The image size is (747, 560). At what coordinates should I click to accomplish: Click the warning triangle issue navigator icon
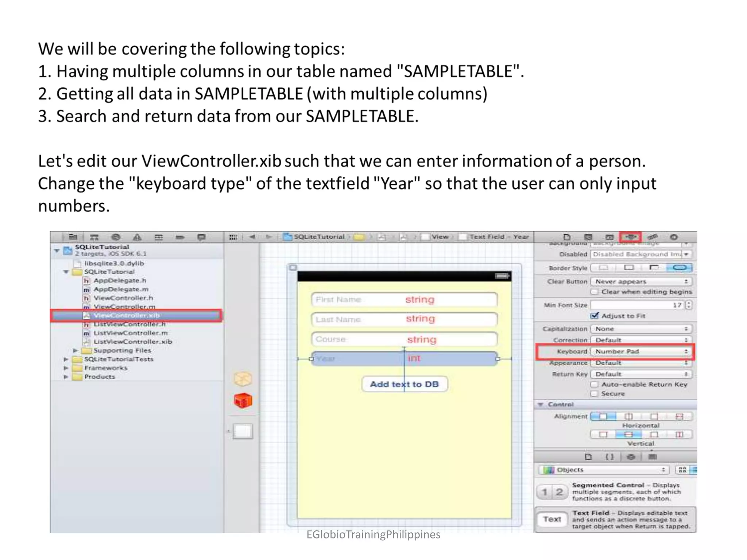(137, 237)
